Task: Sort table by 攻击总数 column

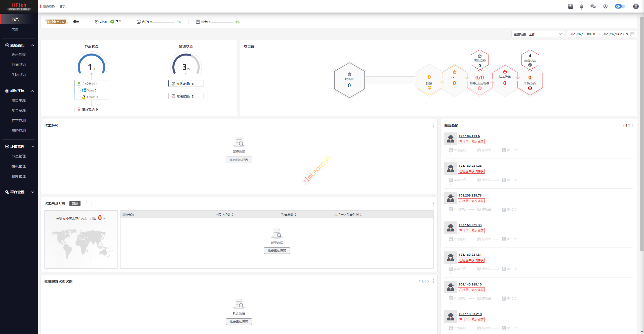Action: 289,214
